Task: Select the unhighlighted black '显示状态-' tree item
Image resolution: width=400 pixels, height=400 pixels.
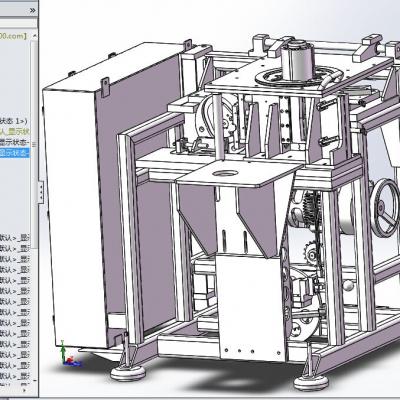Action: 15,142
